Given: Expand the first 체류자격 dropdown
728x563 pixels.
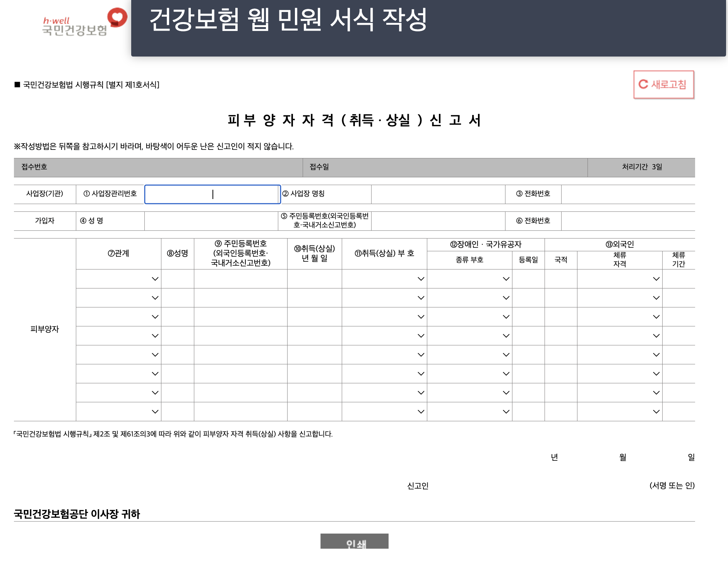Looking at the screenshot, I should [656, 278].
